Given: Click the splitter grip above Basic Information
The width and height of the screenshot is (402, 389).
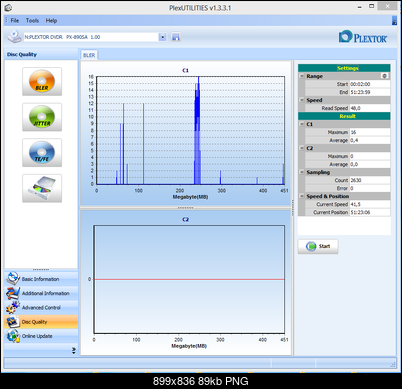Looking at the screenshot, I should coord(41,269).
